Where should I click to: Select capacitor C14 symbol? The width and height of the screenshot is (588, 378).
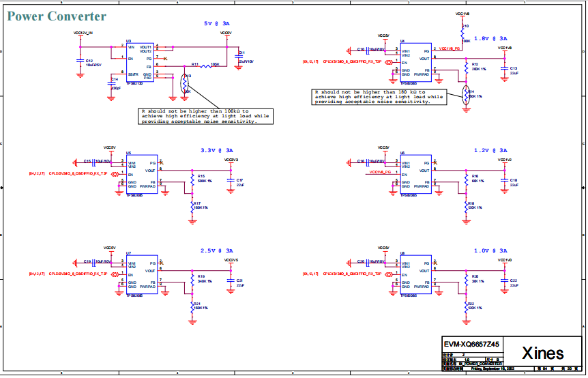pyautogui.click(x=111, y=83)
